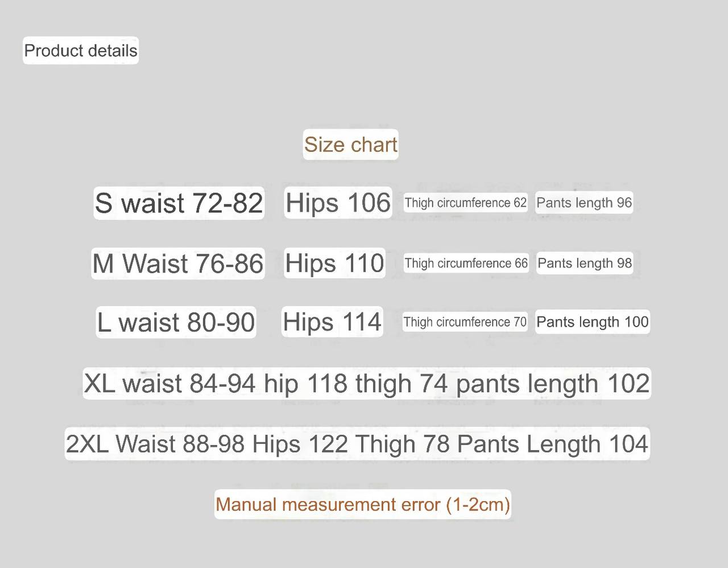Click the XL waist 84-94 text
728x568 pixels.
point(169,384)
